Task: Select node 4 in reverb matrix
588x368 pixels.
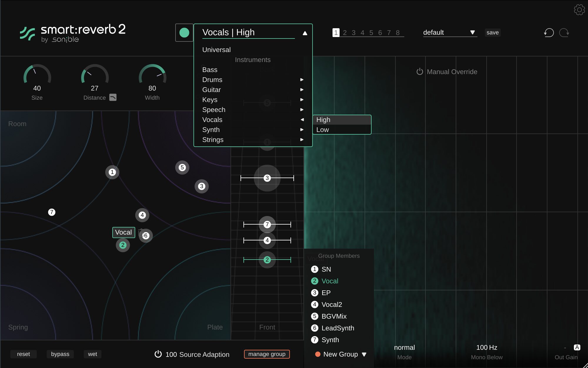Action: tap(142, 215)
